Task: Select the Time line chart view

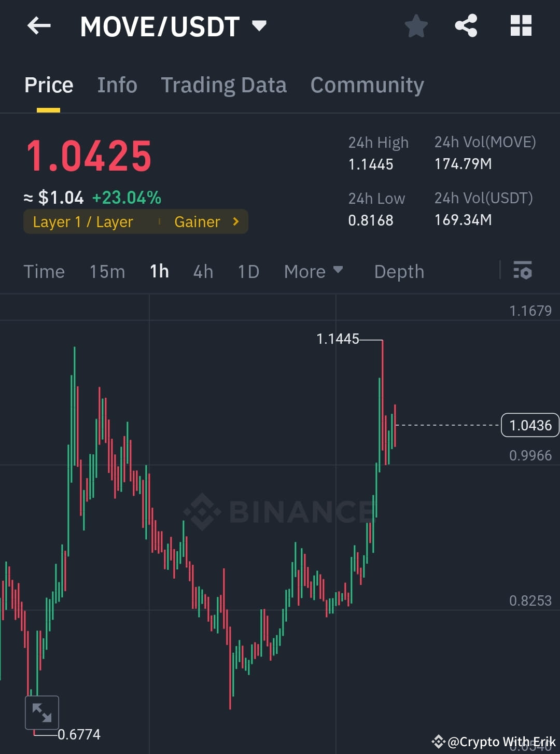Action: (44, 271)
